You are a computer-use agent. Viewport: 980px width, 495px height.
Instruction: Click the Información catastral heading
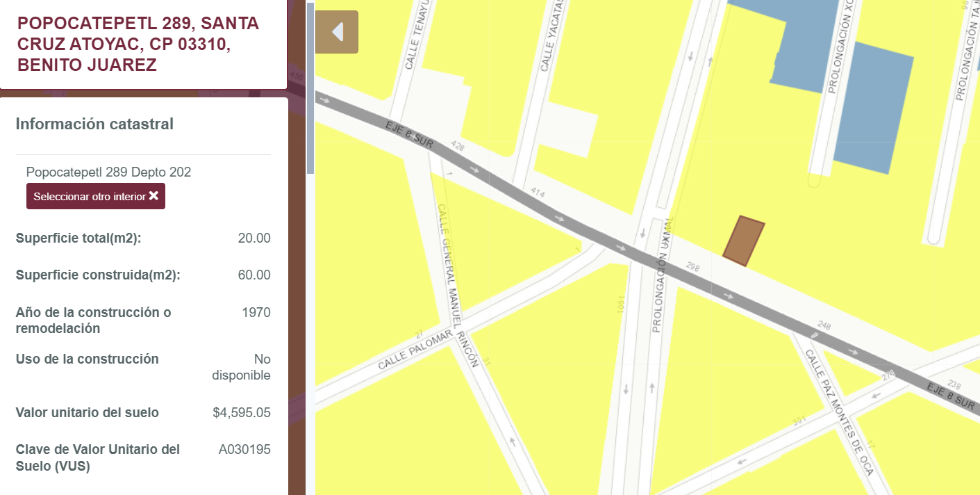click(x=94, y=124)
